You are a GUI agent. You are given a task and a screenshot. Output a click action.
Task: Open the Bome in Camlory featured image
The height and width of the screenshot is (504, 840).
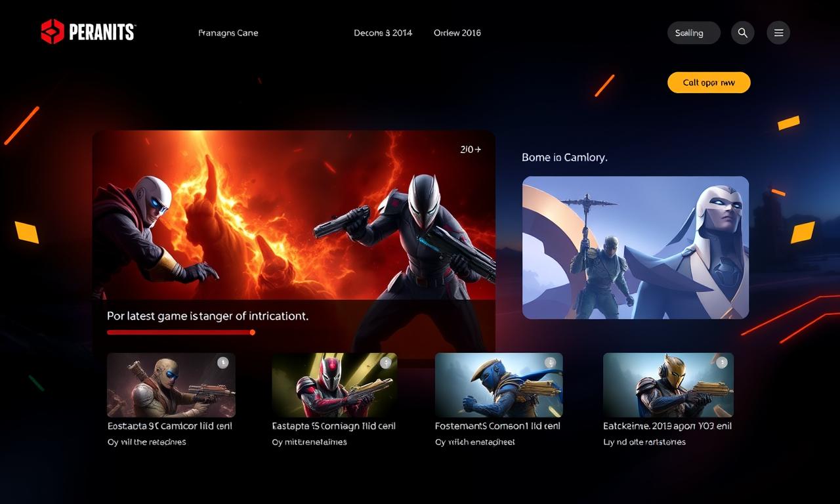(x=635, y=247)
